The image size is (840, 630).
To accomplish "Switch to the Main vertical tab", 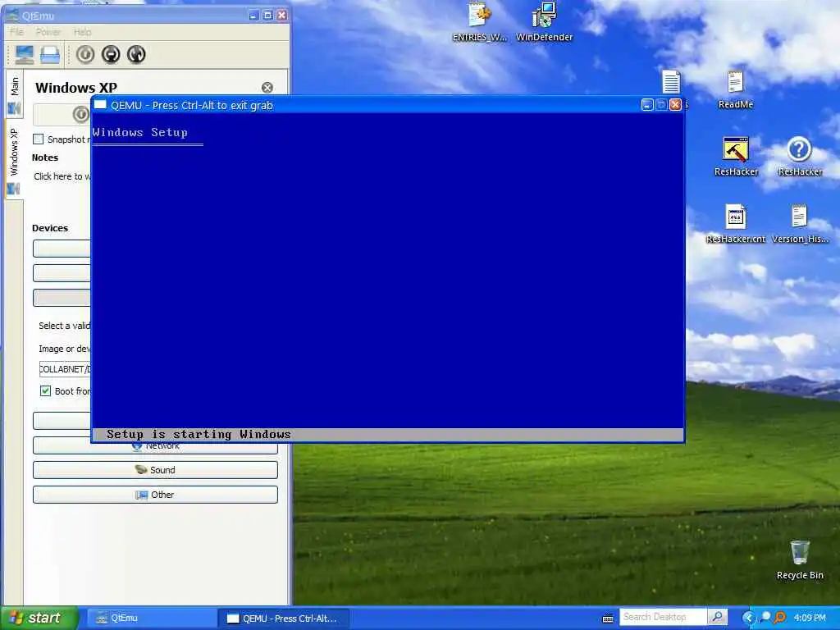I will (x=15, y=95).
